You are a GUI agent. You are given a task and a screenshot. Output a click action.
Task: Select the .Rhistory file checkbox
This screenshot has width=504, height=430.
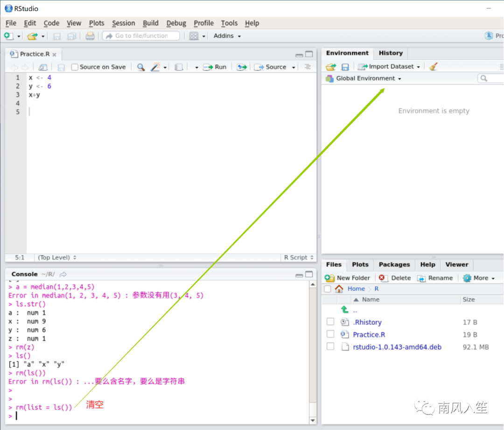point(330,322)
